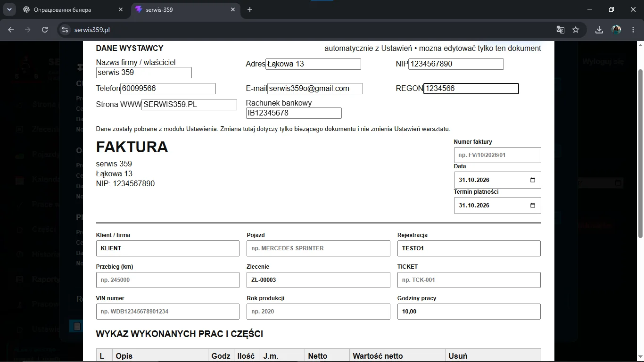Edit the Strona WWW field
Image resolution: width=644 pixels, height=362 pixels.
point(189,105)
